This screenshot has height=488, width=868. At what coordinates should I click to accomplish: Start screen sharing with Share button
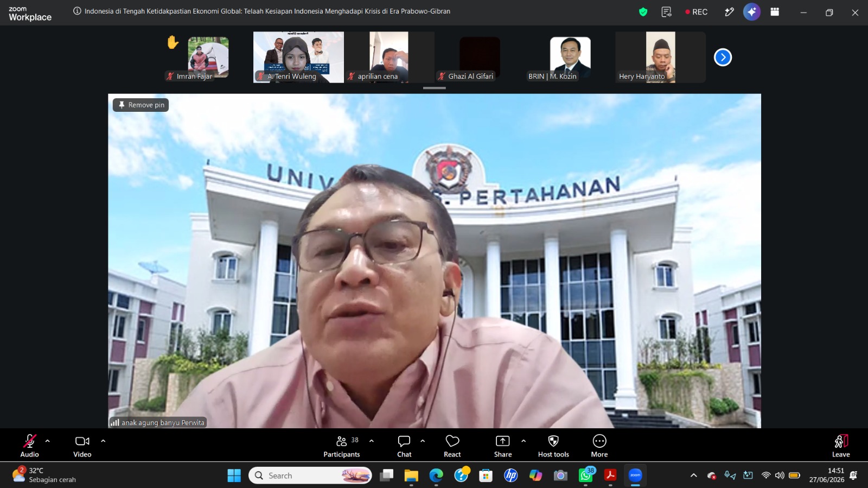[x=503, y=446]
